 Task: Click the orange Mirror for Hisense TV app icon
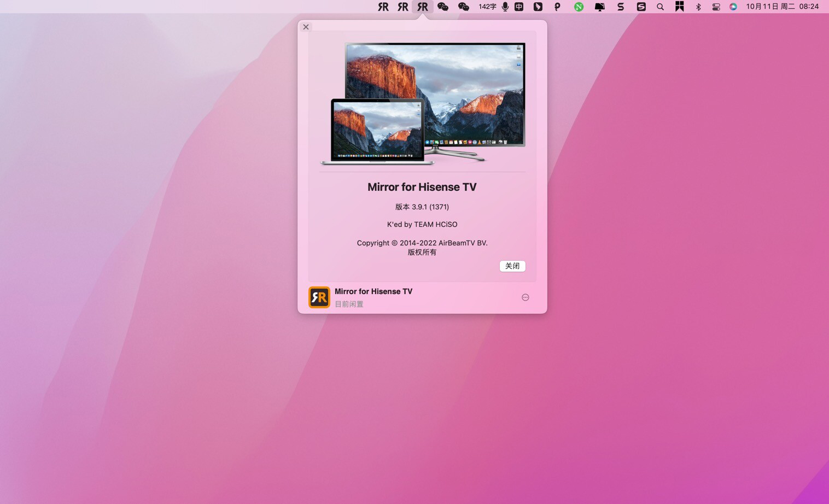click(319, 297)
